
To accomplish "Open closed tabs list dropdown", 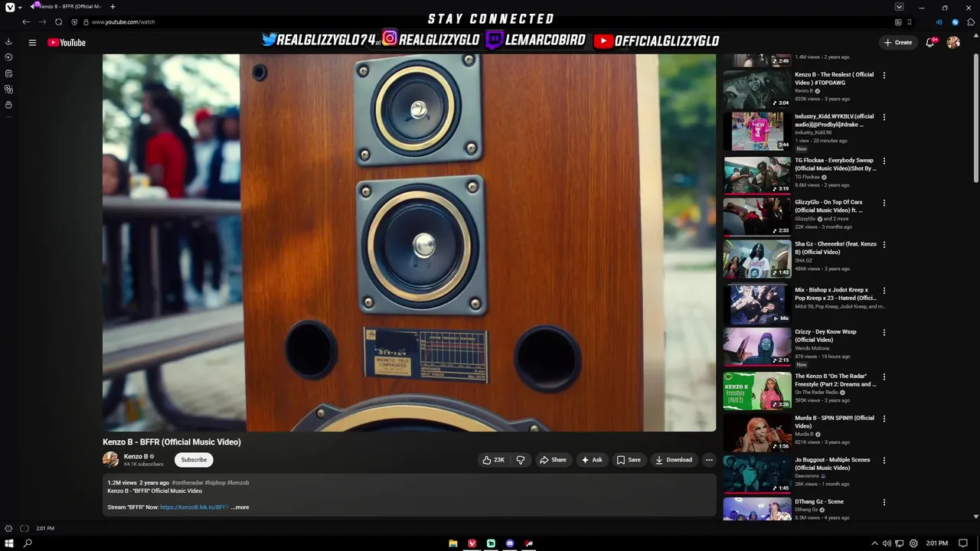I will point(899,7).
